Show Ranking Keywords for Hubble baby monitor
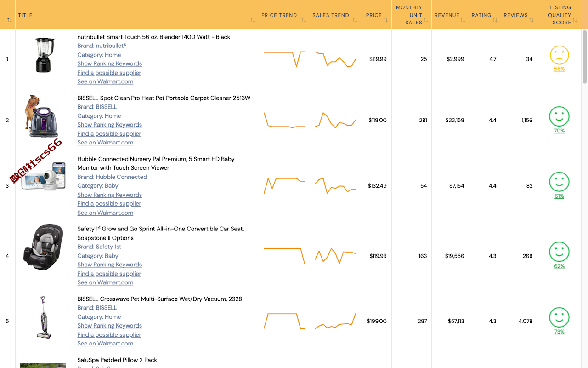This screenshot has width=588, height=368. 109,195
